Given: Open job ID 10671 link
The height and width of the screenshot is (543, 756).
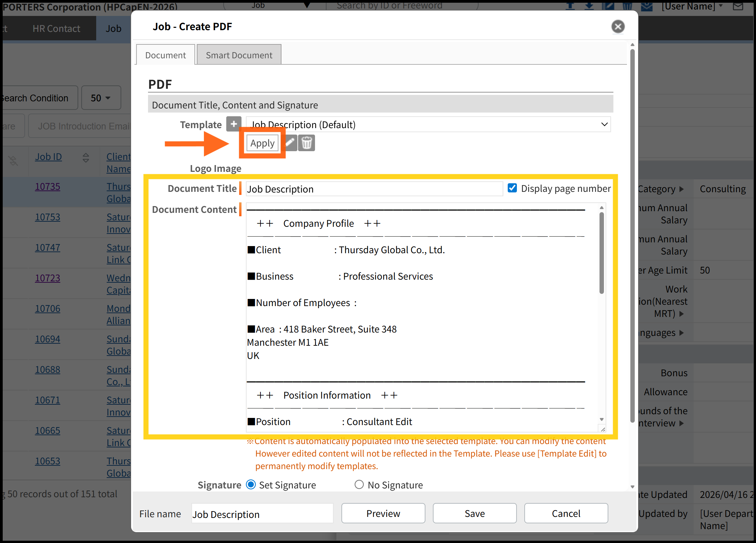Looking at the screenshot, I should click(48, 400).
